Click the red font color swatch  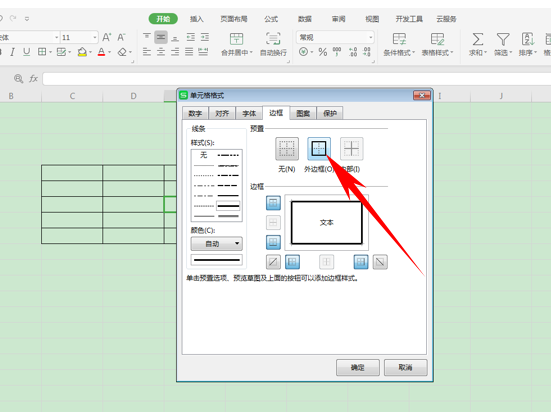(102, 52)
